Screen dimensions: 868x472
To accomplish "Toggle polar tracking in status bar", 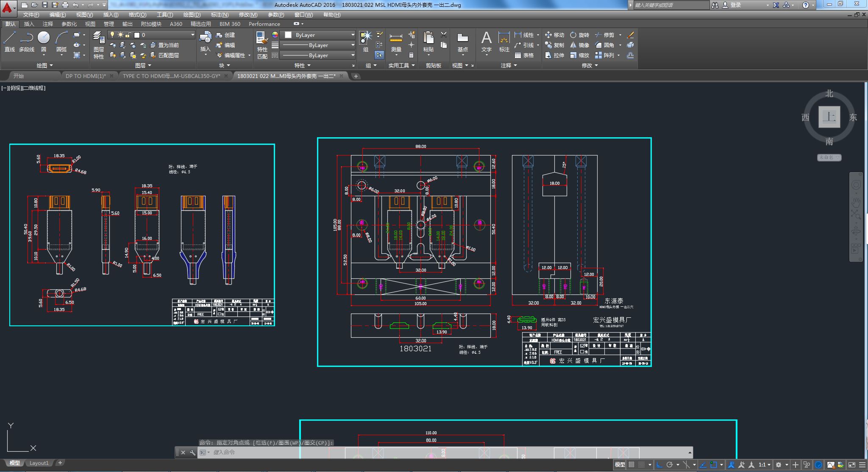I will pos(670,465).
